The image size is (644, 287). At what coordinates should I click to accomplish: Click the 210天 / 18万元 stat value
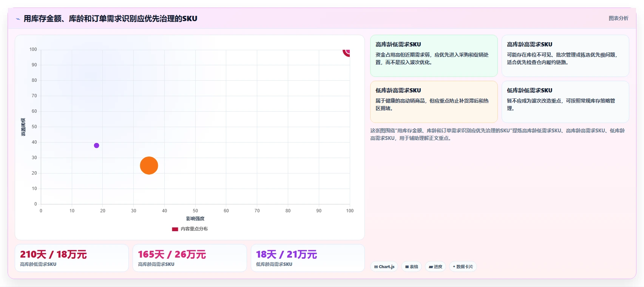click(53, 255)
